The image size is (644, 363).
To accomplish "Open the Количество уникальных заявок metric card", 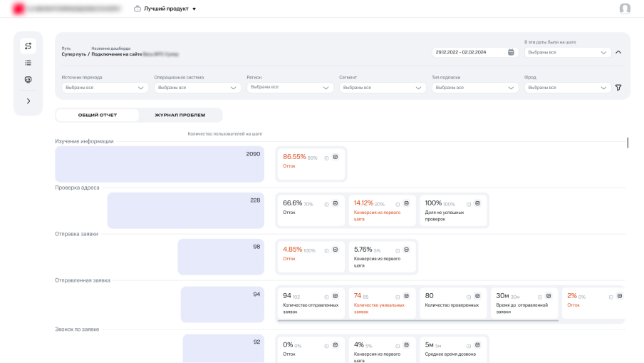I will [380, 303].
